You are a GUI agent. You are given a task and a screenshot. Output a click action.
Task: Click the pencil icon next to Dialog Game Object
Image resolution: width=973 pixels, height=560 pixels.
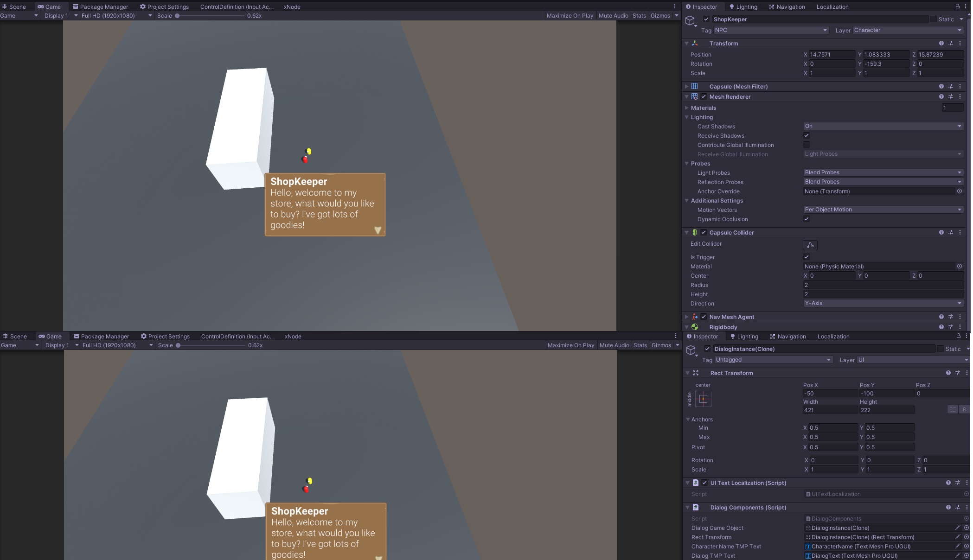[957, 528]
